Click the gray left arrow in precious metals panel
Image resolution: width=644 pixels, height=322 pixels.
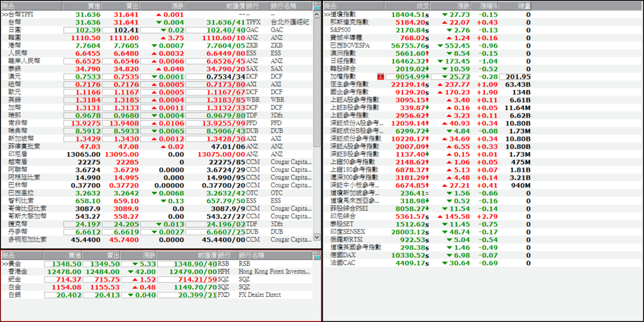317,253
